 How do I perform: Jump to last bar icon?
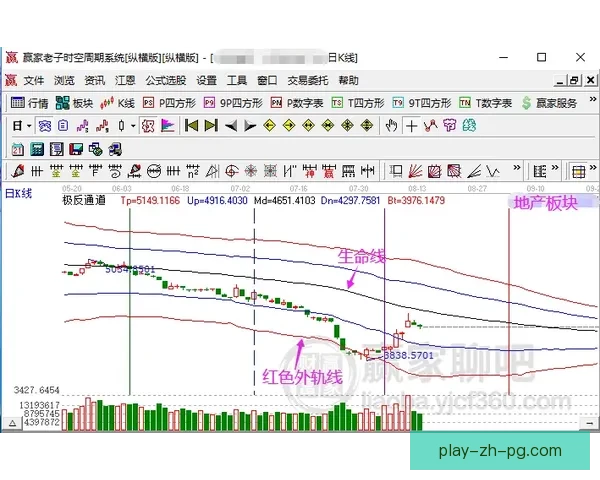click(211, 126)
